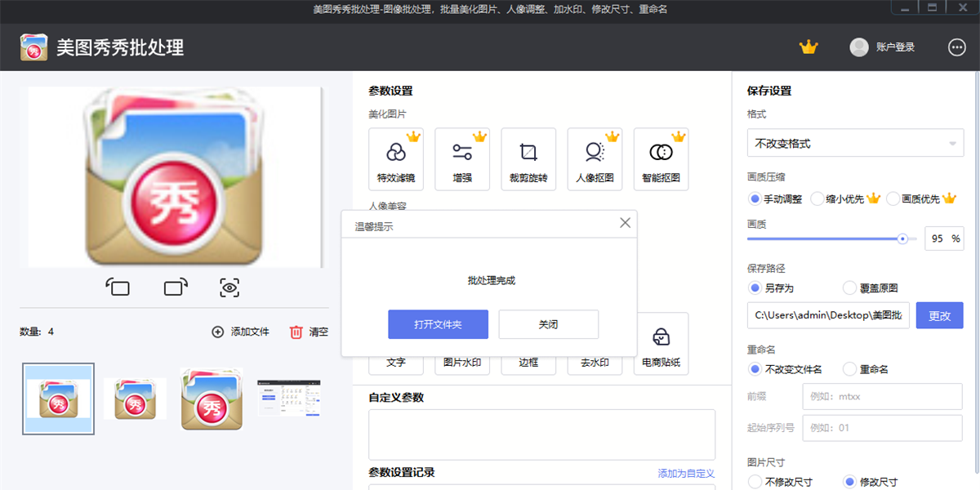Open the 特效滤镜 effects filter tool
Viewport: 980px width, 490px height.
point(396,159)
